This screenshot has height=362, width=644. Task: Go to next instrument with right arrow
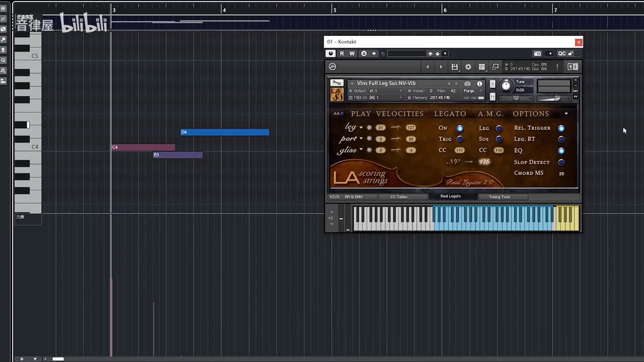441,67
